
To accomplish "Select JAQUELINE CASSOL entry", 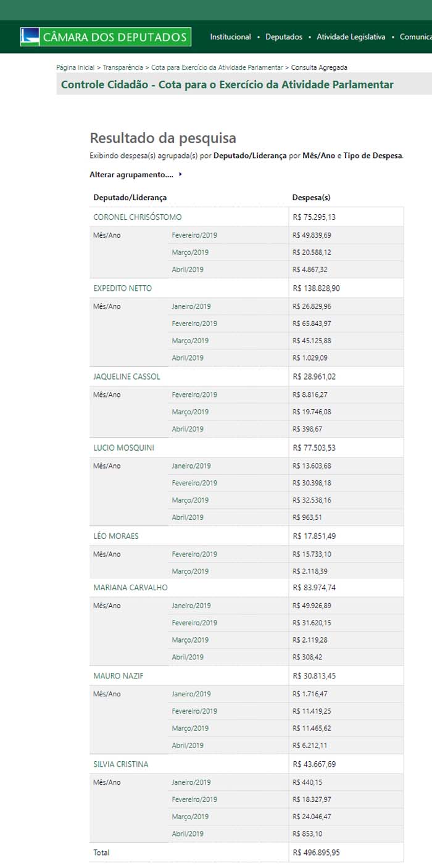I will click(x=127, y=377).
